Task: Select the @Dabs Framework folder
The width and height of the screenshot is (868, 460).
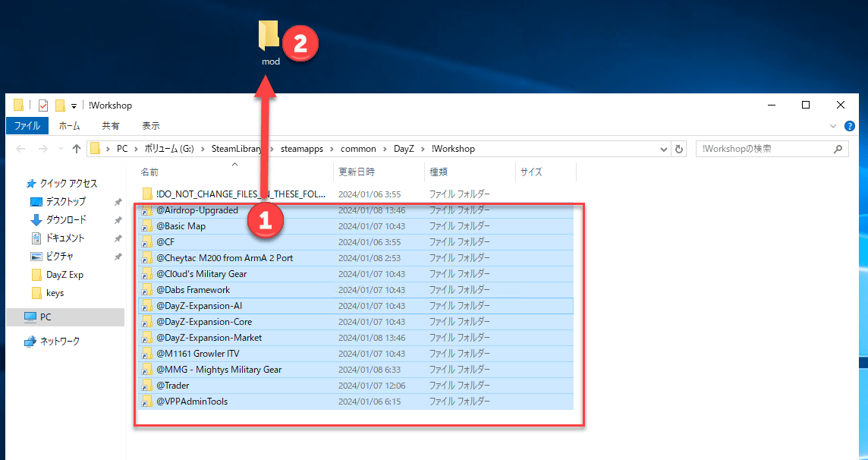Action: pos(355,290)
